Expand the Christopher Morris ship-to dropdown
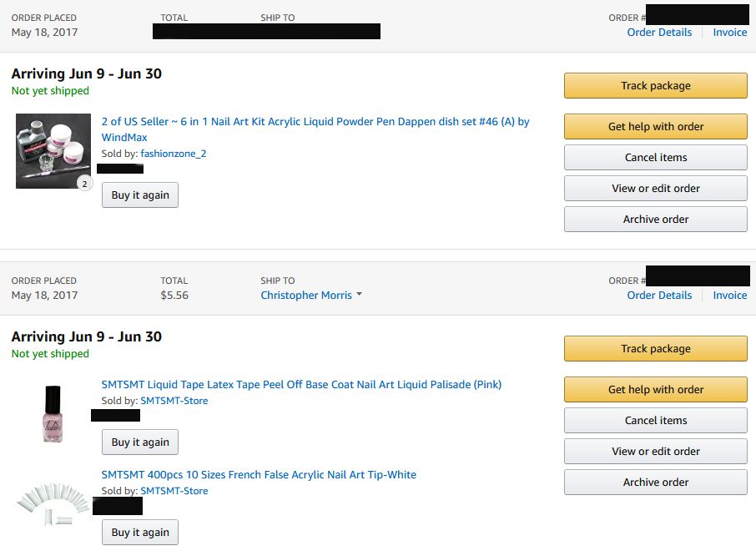Viewport: 756px width, 546px height. tap(311, 296)
